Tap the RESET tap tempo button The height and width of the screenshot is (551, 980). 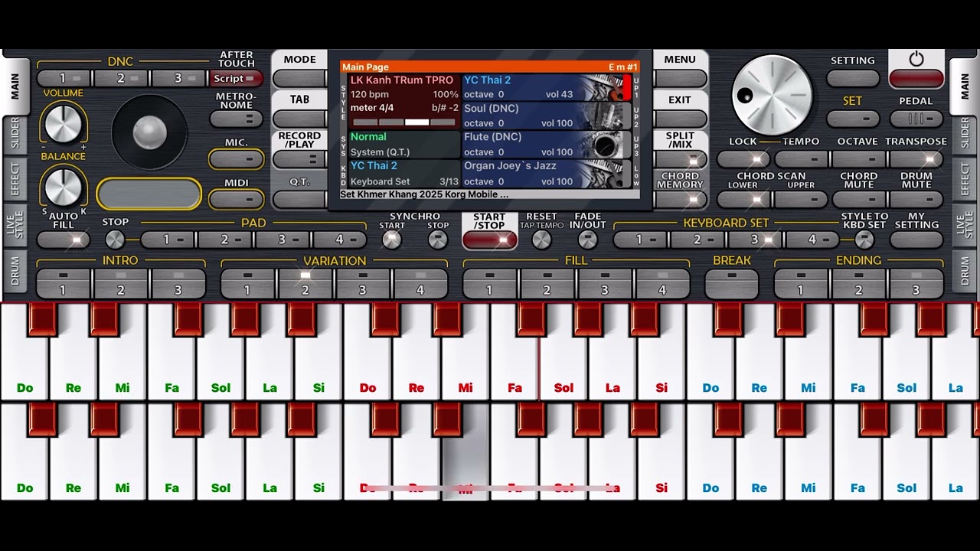click(541, 240)
